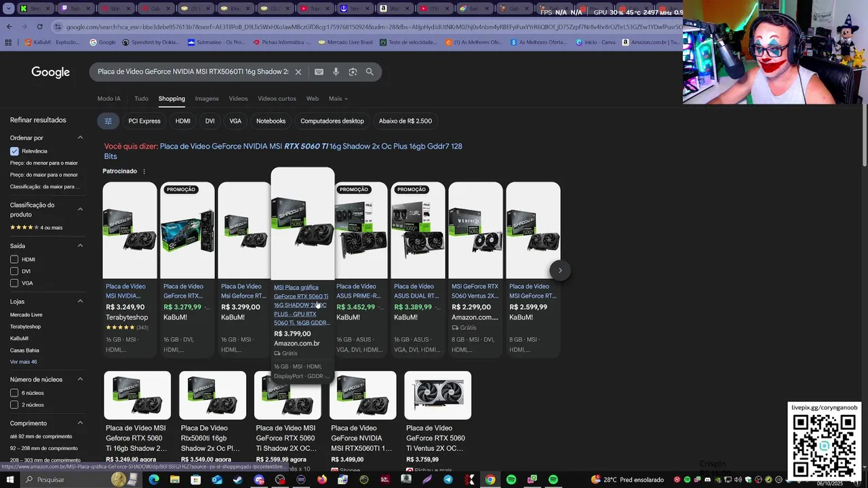Sort by Preço: do menor para o maior
Image resolution: width=868 pixels, height=488 pixels.
pyautogui.click(x=44, y=163)
